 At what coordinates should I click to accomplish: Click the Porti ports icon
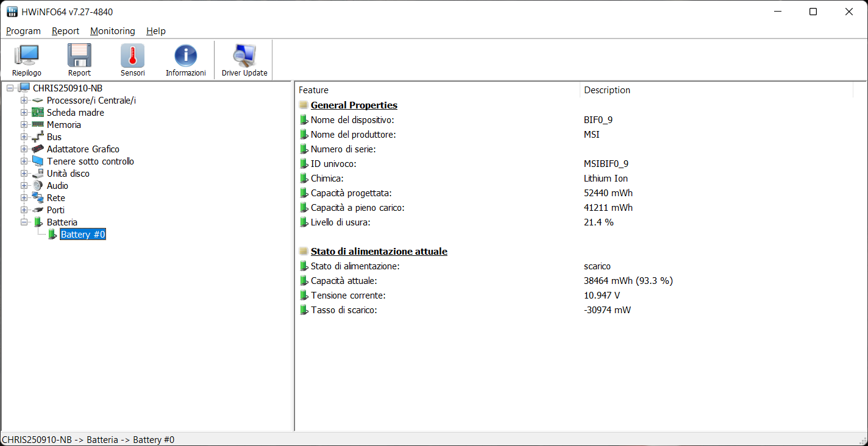[38, 210]
